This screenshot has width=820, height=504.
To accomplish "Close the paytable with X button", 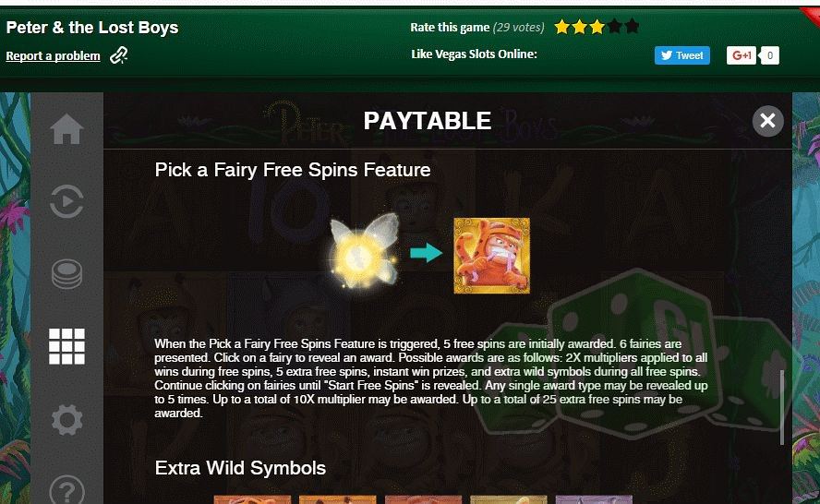I will click(x=767, y=121).
